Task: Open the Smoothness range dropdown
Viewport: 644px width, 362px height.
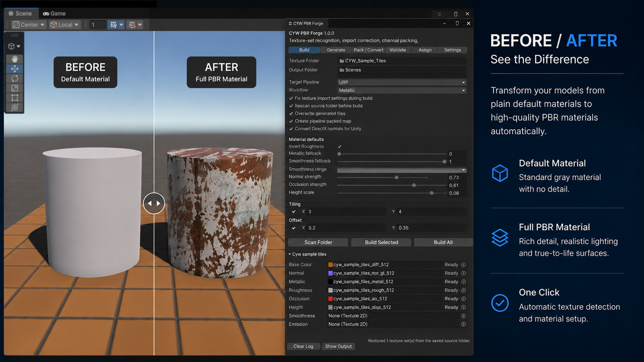Action: pyautogui.click(x=401, y=169)
